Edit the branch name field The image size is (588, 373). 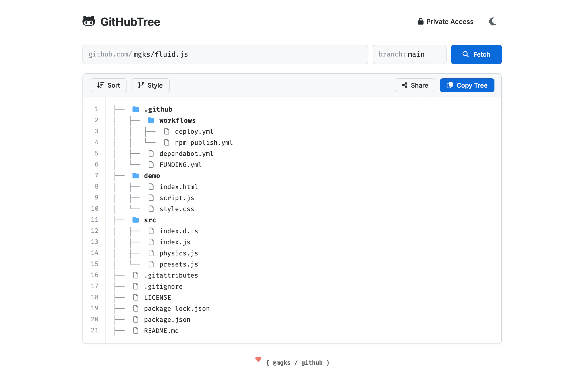[x=409, y=54]
